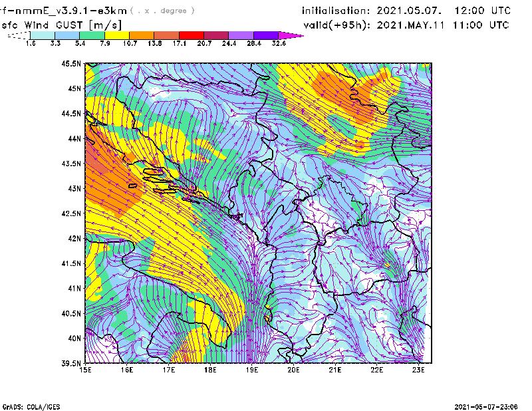The height and width of the screenshot is (411, 532).
Task: Click the '( . x . degree )' resolution text
Action: [163, 11]
